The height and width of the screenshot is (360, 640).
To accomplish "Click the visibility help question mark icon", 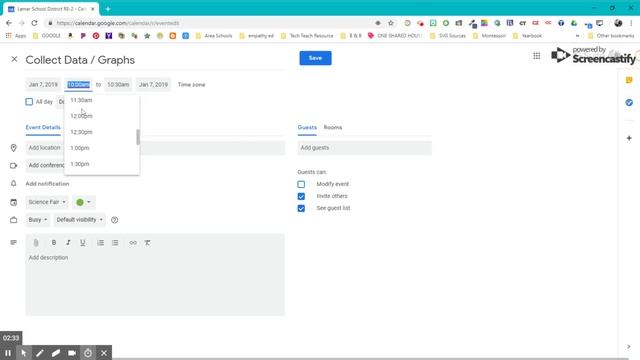I will pos(115,220).
